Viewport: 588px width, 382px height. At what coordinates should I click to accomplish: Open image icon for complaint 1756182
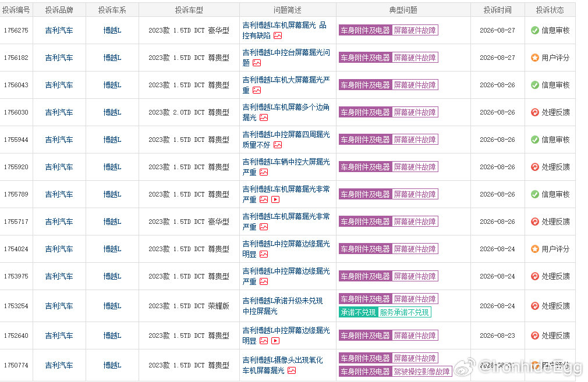(x=257, y=63)
